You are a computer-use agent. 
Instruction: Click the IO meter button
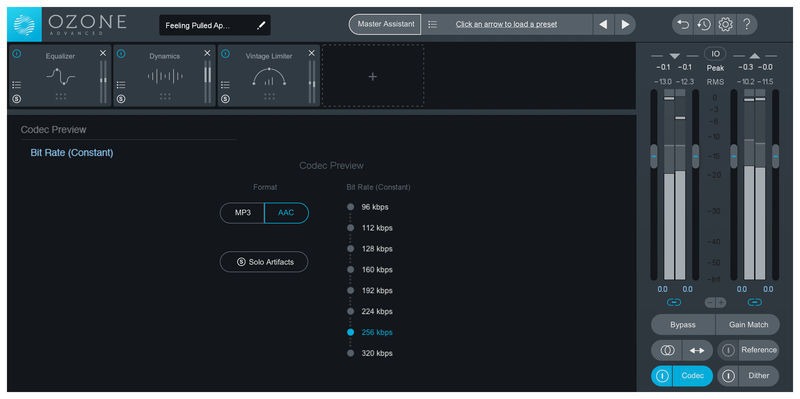715,54
